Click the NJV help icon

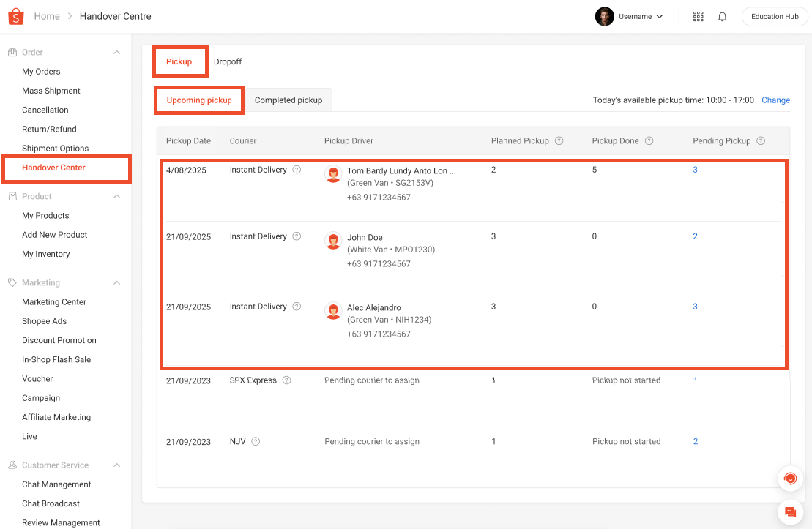tap(256, 441)
